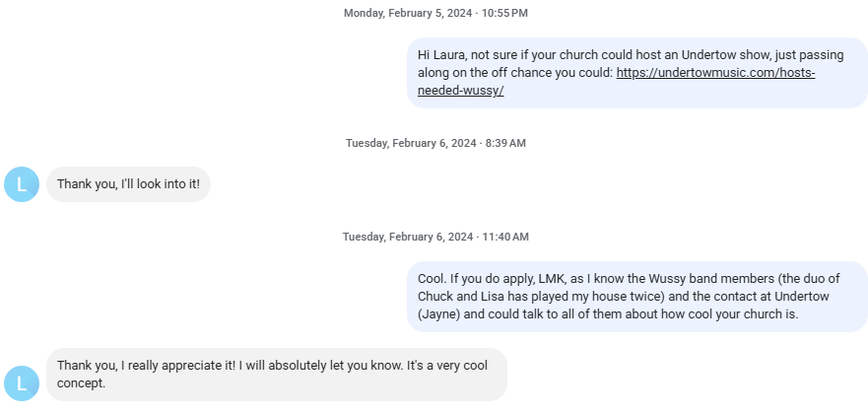Screen dimensions: 868x415
Task: Click the Tuesday 8:39 AM timestamp
Action: pyautogui.click(x=435, y=143)
